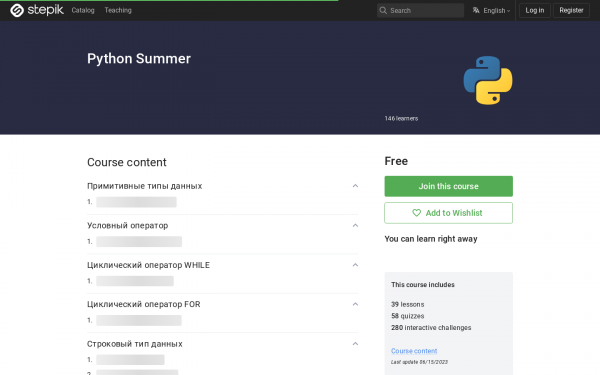Click the Course content heading

[127, 162]
